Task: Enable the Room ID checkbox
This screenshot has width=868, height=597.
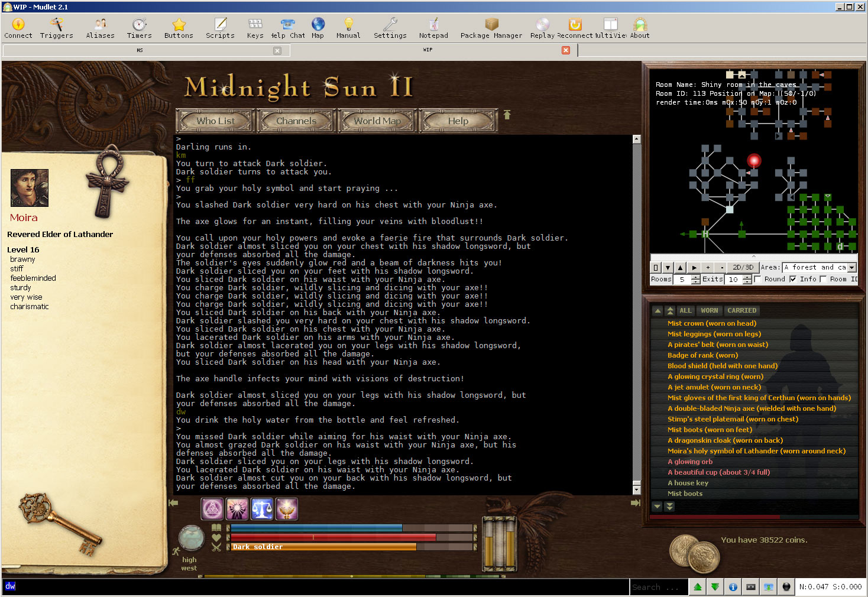Action: coord(823,279)
